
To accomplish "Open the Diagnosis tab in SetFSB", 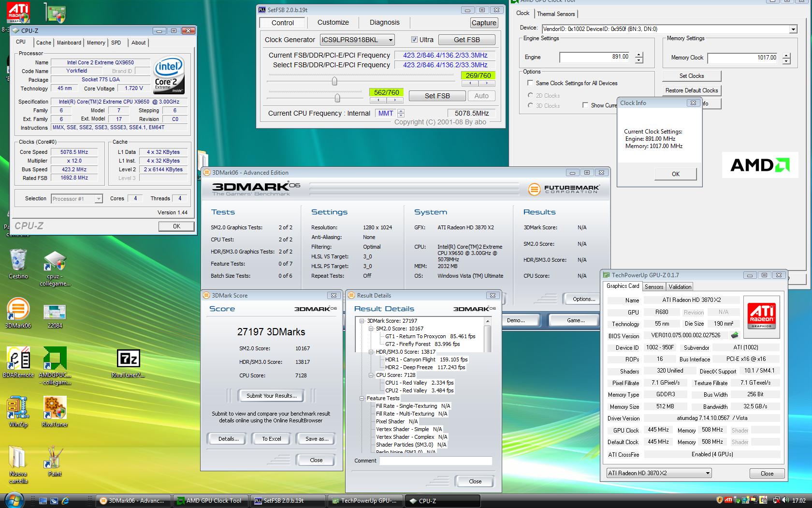I will tap(385, 22).
